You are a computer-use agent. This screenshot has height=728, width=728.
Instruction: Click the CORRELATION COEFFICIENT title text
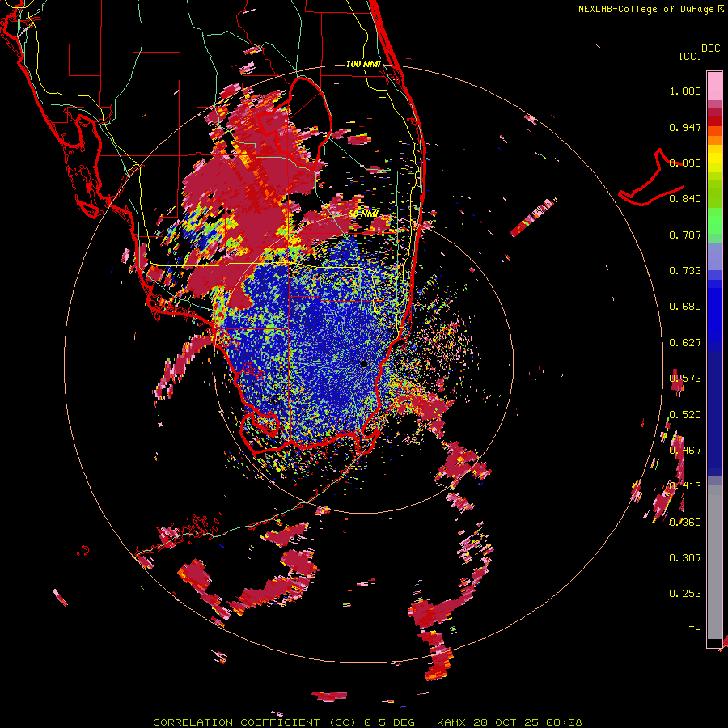(236, 722)
